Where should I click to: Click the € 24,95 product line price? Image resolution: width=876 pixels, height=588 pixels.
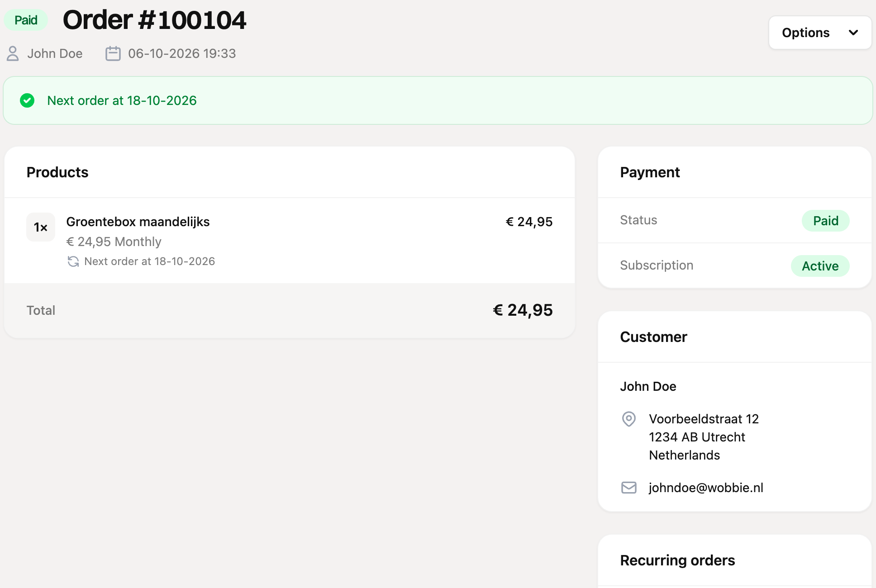529,222
